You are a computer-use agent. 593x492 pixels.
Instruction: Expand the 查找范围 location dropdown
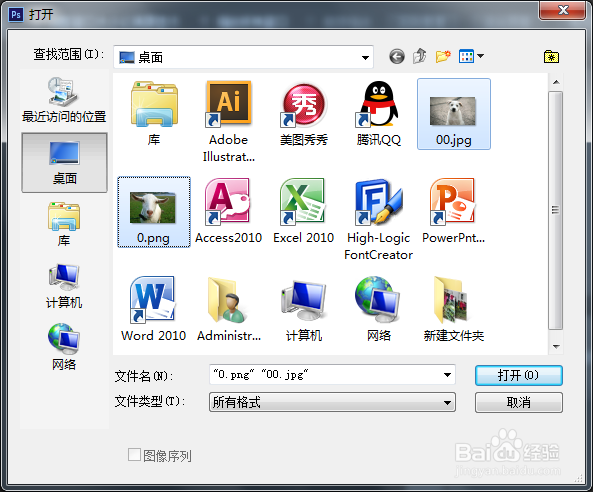(365, 57)
